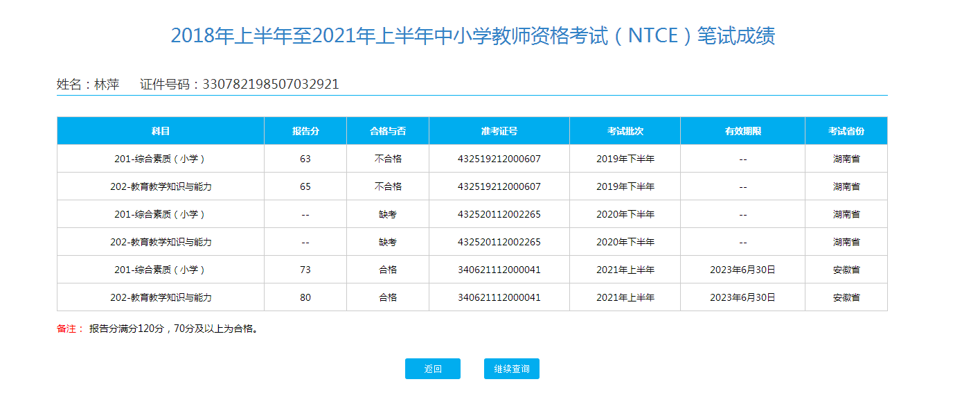Click 340621112000041 in the row scoring 73
Image resolution: width=980 pixels, height=402 pixels.
[499, 270]
